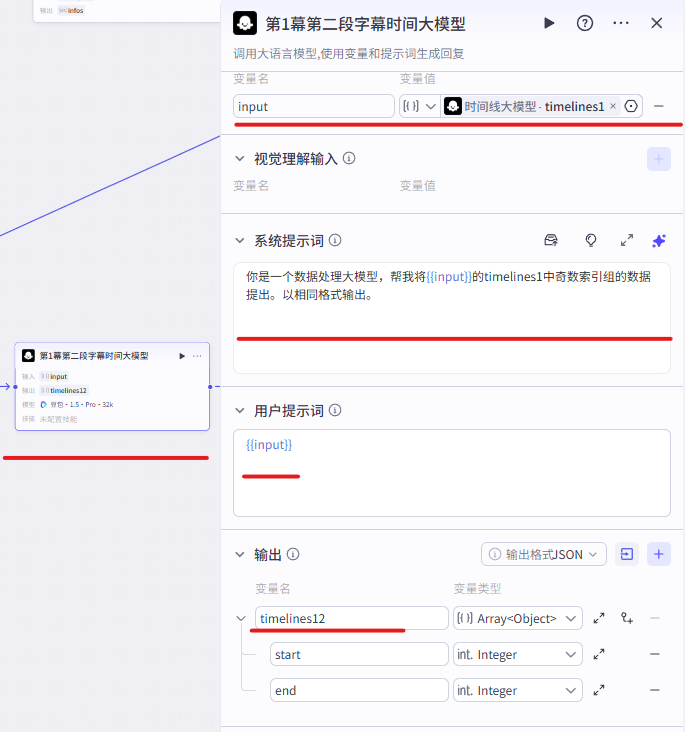Open the more options ellipsis in panel header
Viewport: 685px width, 732px height.
pyautogui.click(x=621, y=23)
